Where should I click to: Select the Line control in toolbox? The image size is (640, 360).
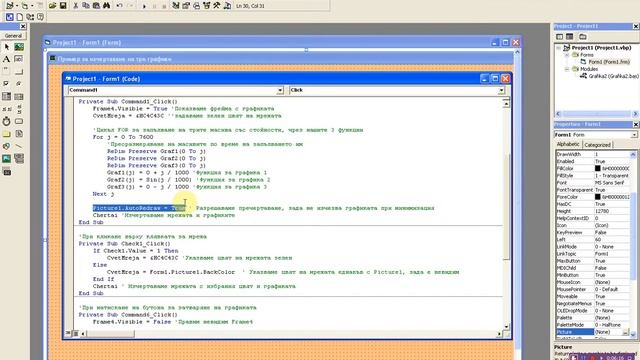pos(19,146)
